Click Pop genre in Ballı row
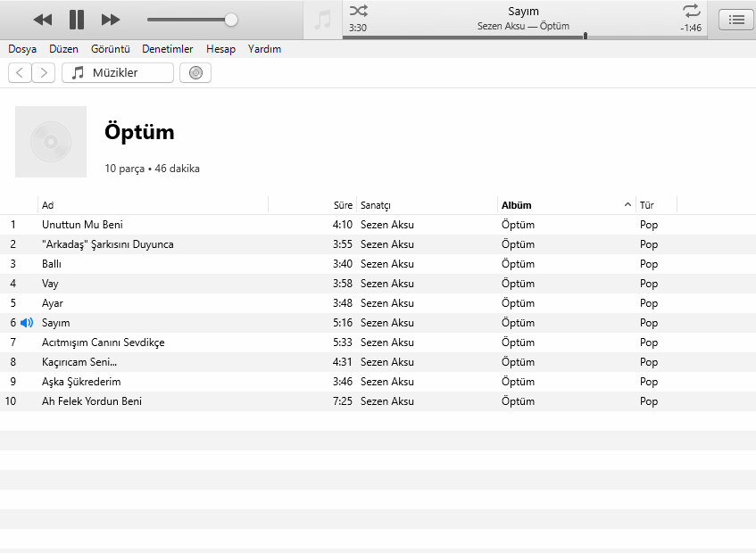 (649, 264)
